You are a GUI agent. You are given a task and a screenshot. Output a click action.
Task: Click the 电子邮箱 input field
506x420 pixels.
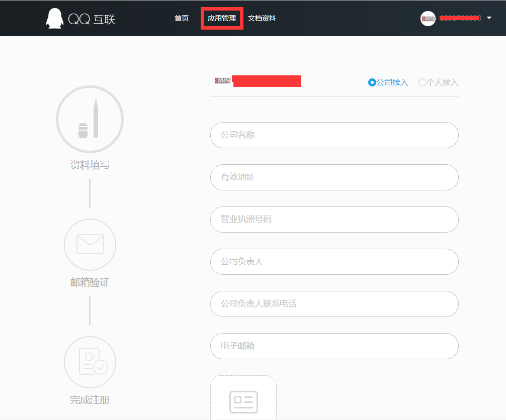(334, 346)
